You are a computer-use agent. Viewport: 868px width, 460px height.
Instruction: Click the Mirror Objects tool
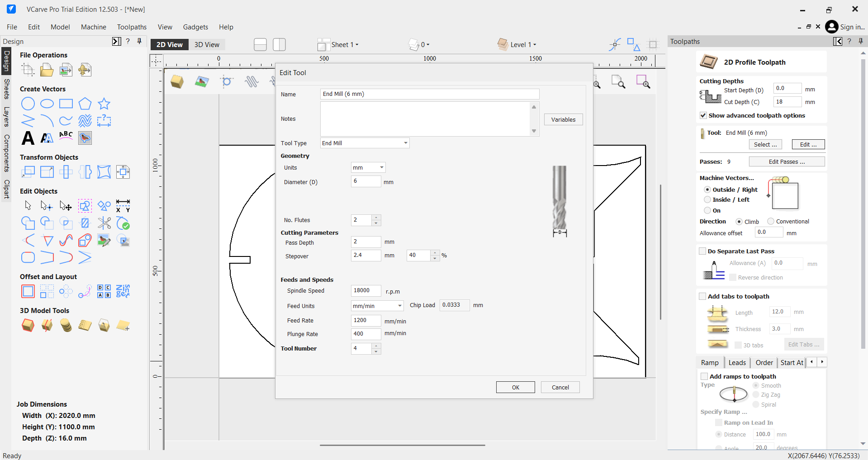[x=85, y=172]
